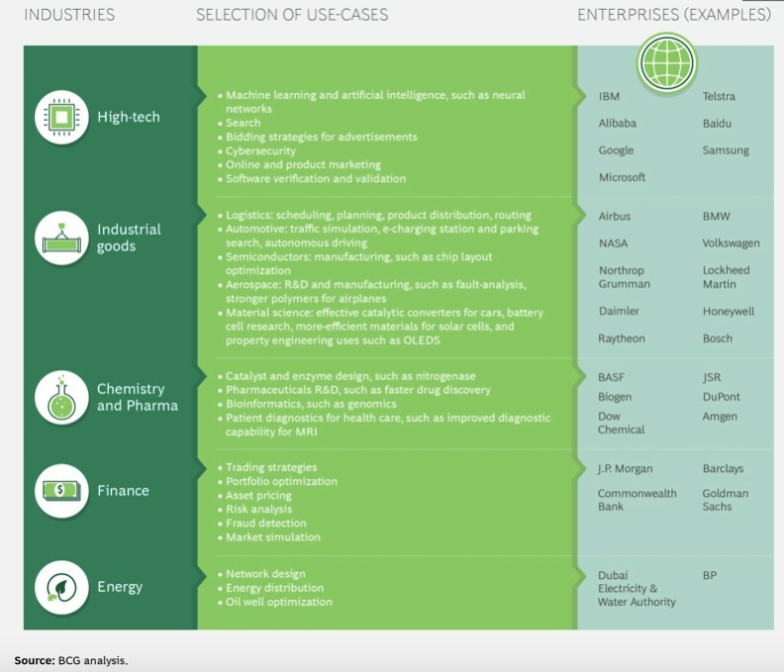The height and width of the screenshot is (672, 784).
Task: Click the Source: BCG analysis footnote
Action: tap(71, 660)
